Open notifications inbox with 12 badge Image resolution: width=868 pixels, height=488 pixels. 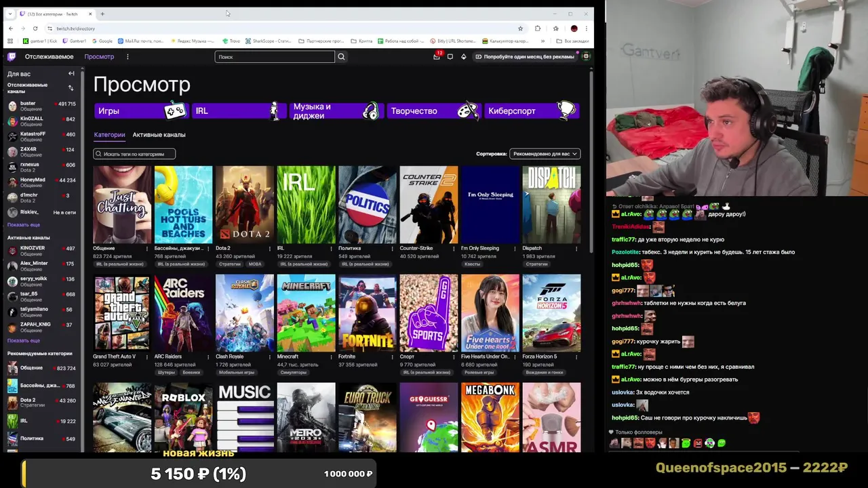(437, 57)
